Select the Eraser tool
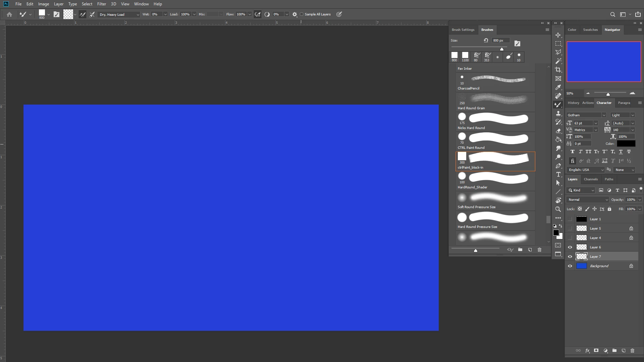 [x=558, y=131]
